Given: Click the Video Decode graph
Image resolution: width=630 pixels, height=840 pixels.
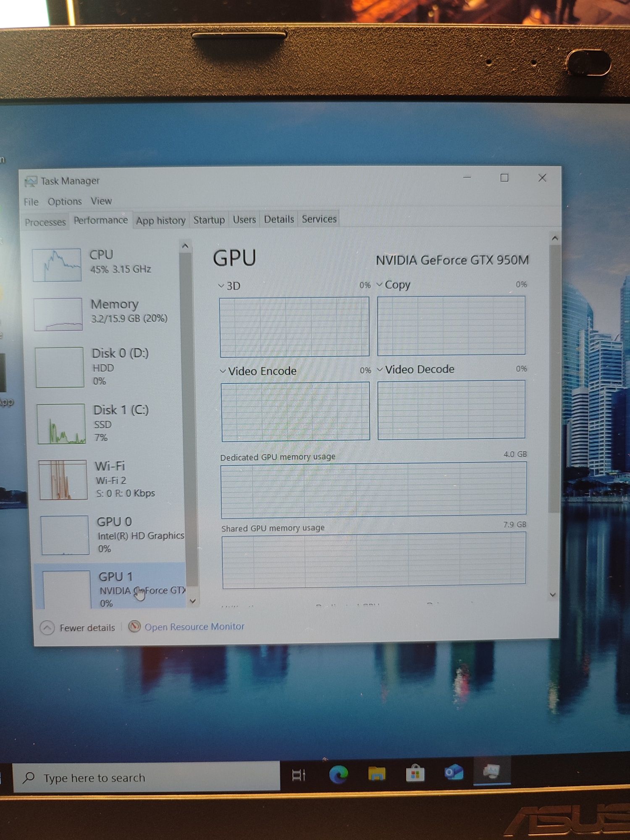Looking at the screenshot, I should [451, 410].
